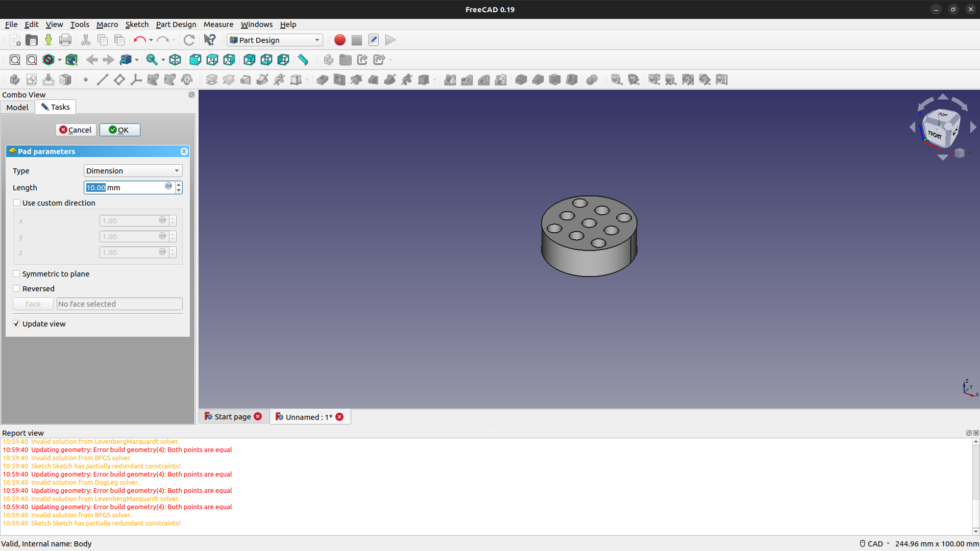
Task: Click the refresh recompute icon
Action: click(x=189, y=40)
